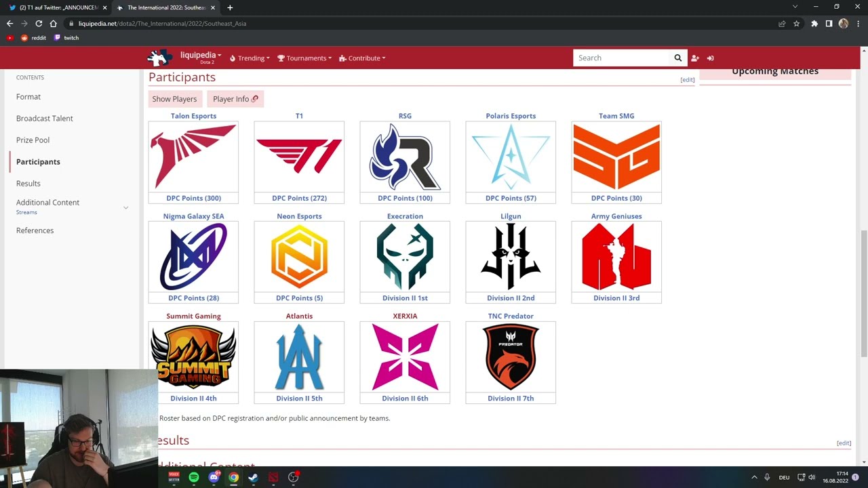
Task: Open the twitch bookmark
Action: coord(66,38)
